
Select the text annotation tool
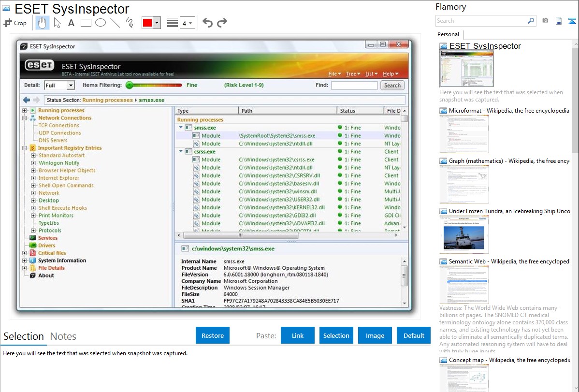tap(71, 23)
